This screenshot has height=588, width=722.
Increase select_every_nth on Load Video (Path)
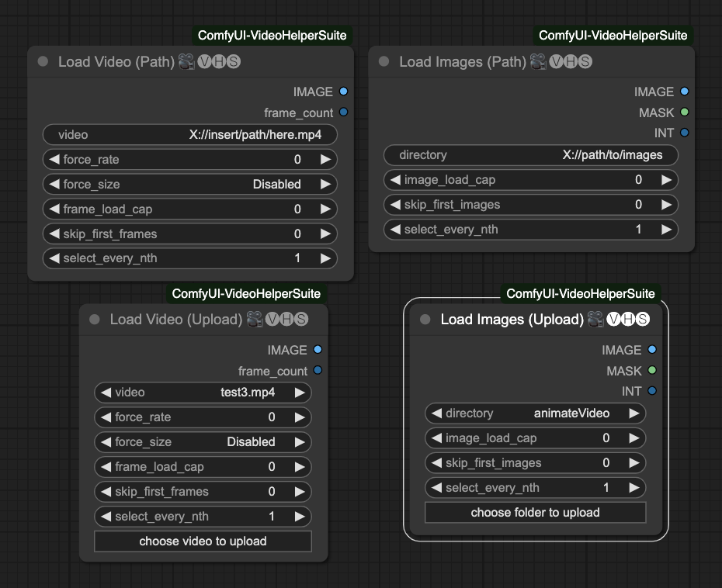click(326, 260)
